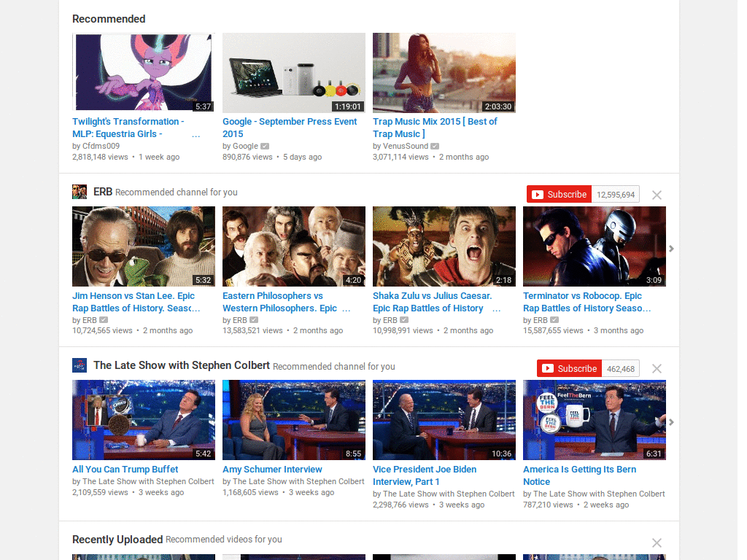The height and width of the screenshot is (560, 747).
Task: Click title Jim Henson vs Stan Lee
Action: point(136,302)
